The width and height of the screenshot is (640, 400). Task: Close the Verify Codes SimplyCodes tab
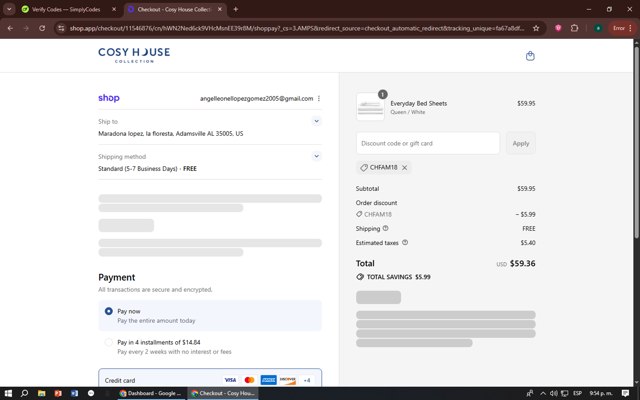click(x=114, y=9)
